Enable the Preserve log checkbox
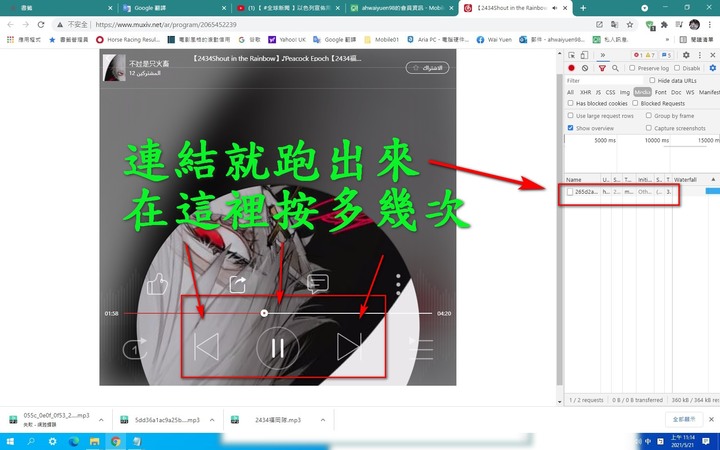This screenshot has height=450, width=720. 632,68
